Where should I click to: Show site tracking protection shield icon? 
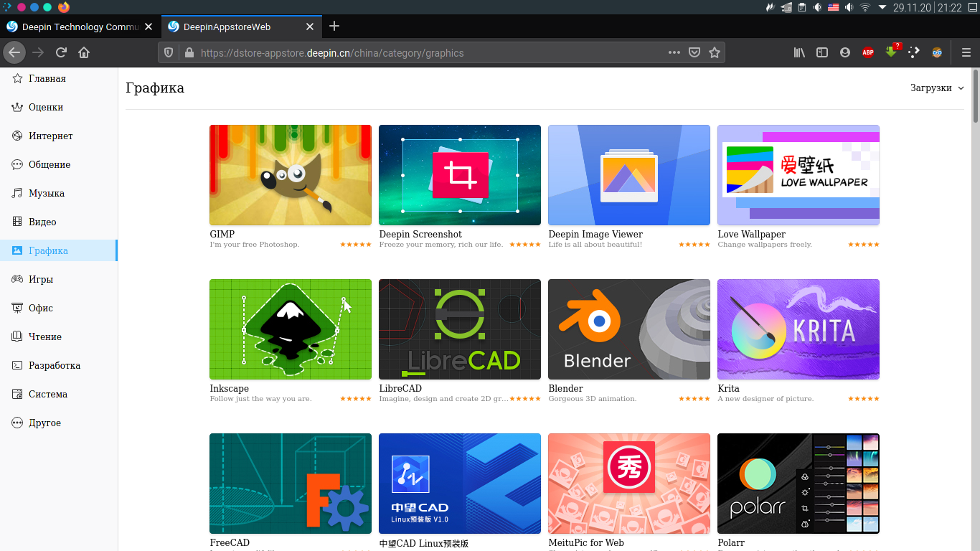pyautogui.click(x=169, y=52)
